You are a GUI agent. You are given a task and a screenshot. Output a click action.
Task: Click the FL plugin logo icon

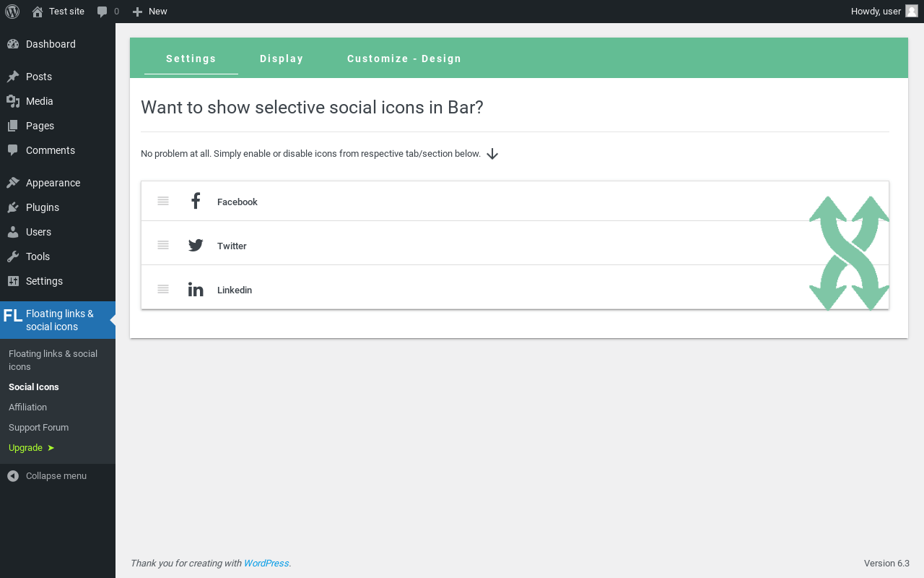pos(13,316)
